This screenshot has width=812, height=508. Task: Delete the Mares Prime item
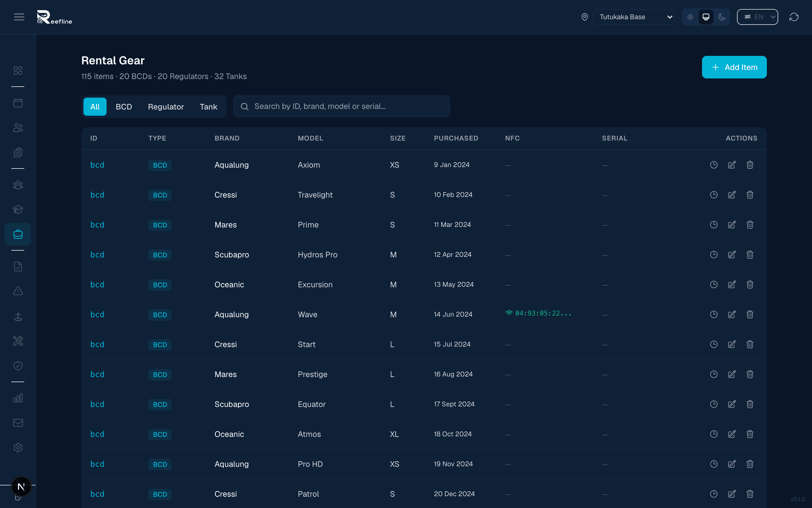750,224
